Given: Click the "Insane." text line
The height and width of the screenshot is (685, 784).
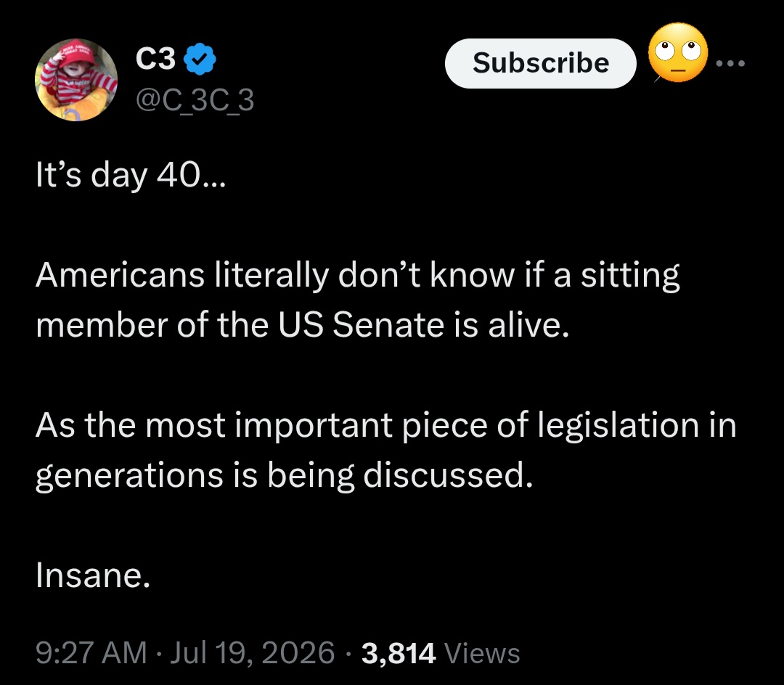Looking at the screenshot, I should coord(93,575).
